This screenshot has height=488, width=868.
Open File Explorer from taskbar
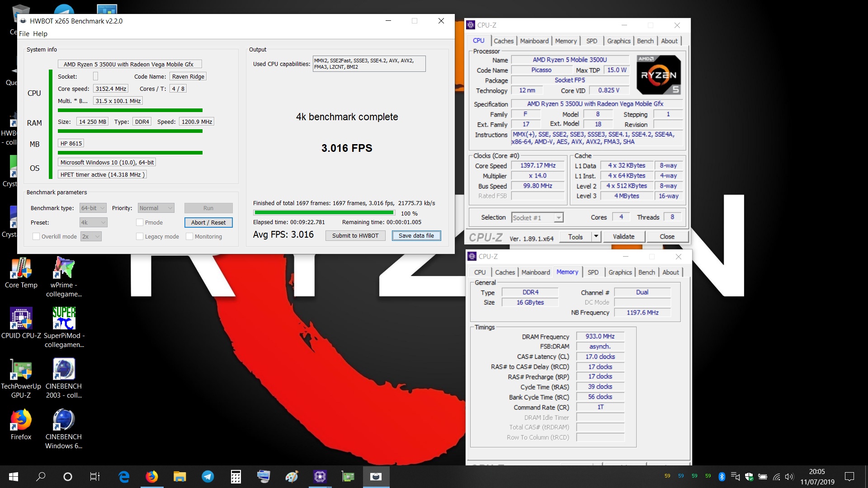179,477
